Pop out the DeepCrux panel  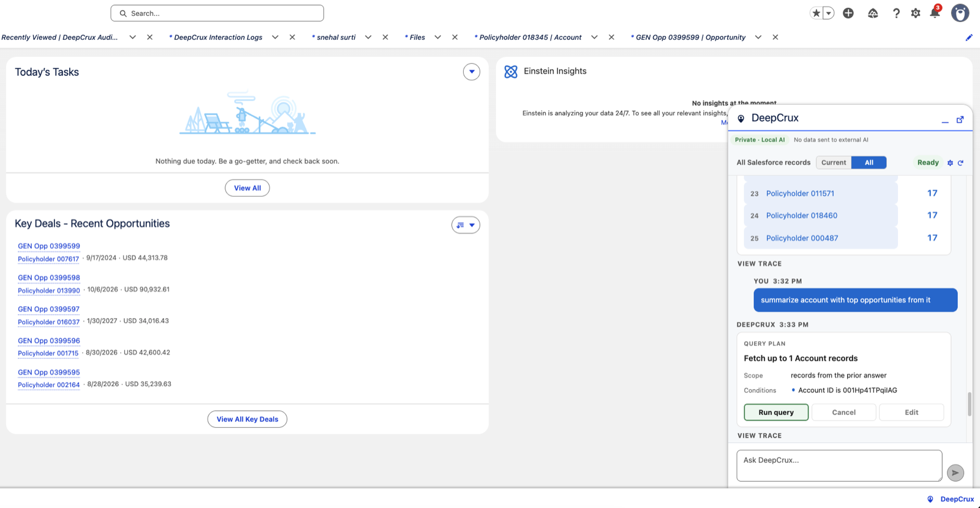point(960,119)
